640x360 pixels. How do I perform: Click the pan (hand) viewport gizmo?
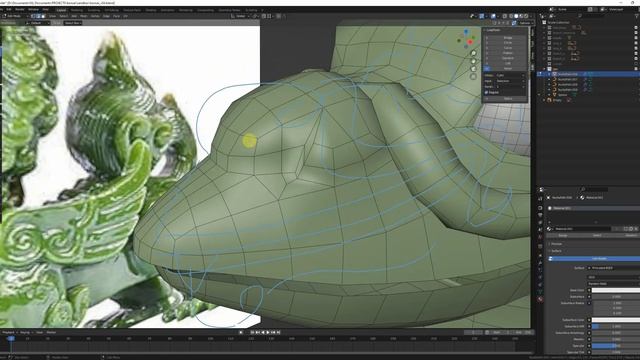pos(473,61)
